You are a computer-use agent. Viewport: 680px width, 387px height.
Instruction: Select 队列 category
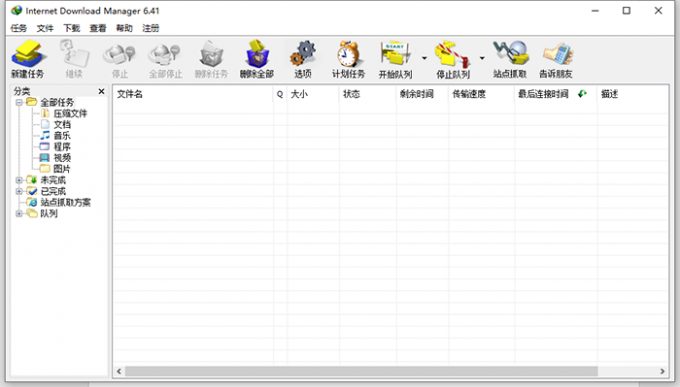(x=49, y=213)
